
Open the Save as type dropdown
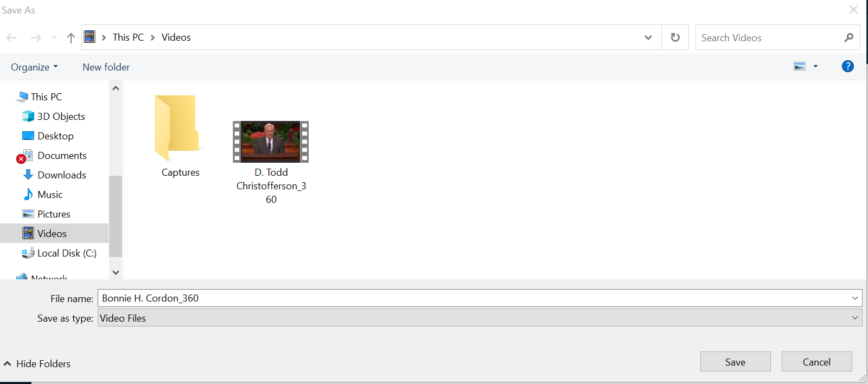point(480,318)
